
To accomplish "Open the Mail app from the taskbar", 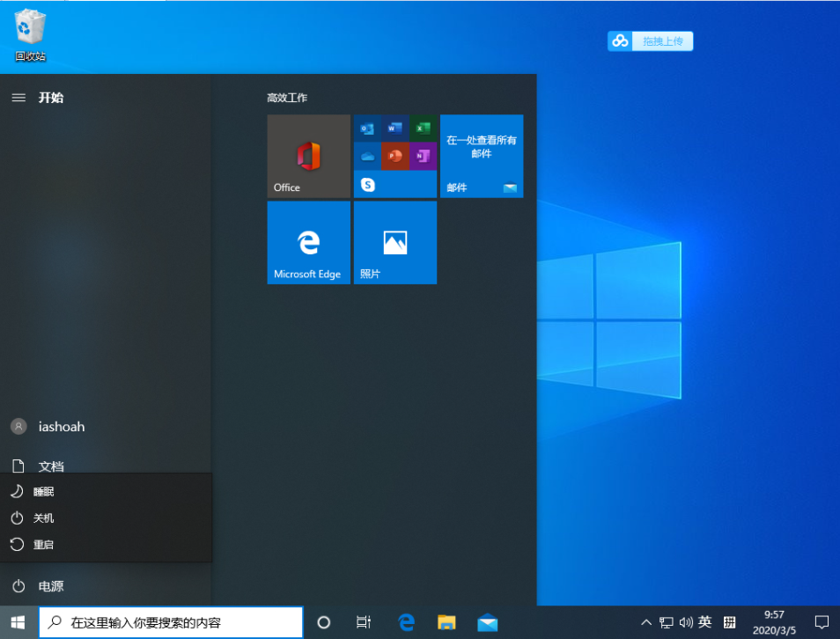I will pos(487,622).
